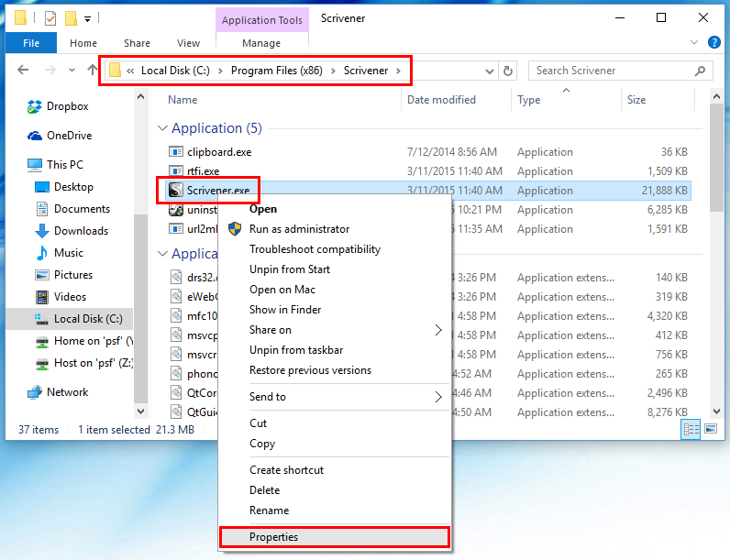Switch to large icons view button

pos(711,429)
